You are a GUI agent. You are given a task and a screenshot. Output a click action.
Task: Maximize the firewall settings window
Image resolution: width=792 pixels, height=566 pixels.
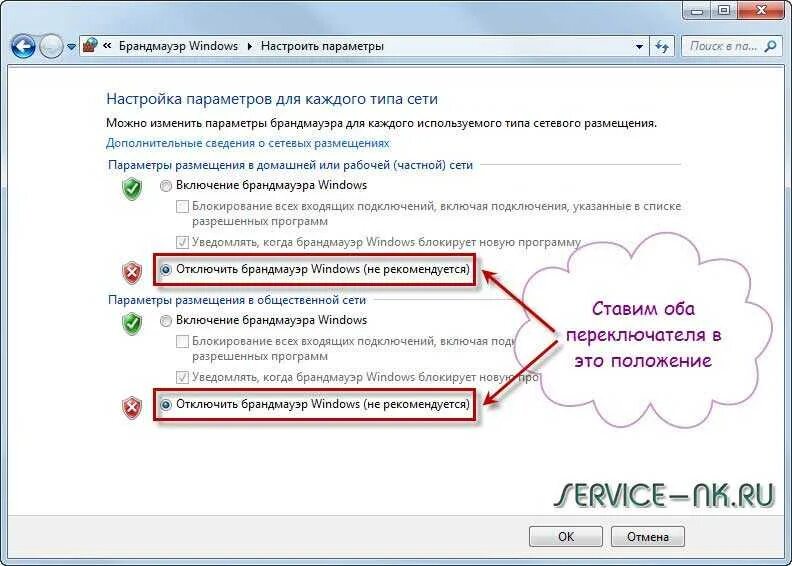pos(724,10)
